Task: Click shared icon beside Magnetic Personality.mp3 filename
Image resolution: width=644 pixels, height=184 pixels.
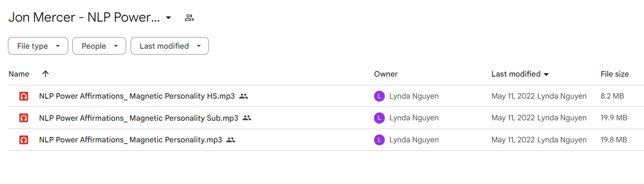Action: (231, 140)
